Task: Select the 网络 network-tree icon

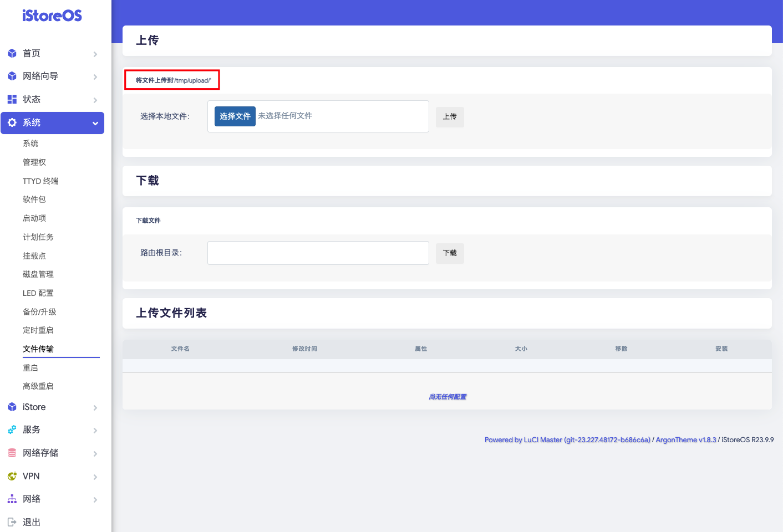Action: click(x=12, y=499)
